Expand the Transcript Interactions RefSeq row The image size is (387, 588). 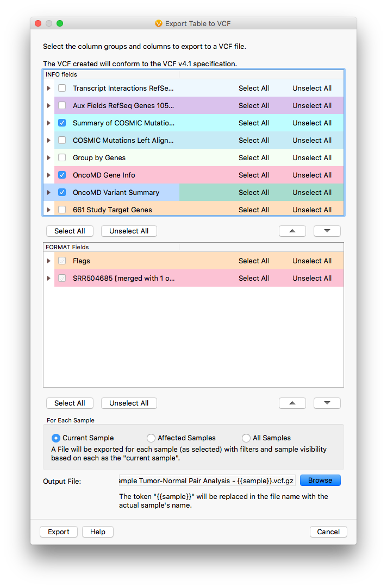(x=49, y=88)
